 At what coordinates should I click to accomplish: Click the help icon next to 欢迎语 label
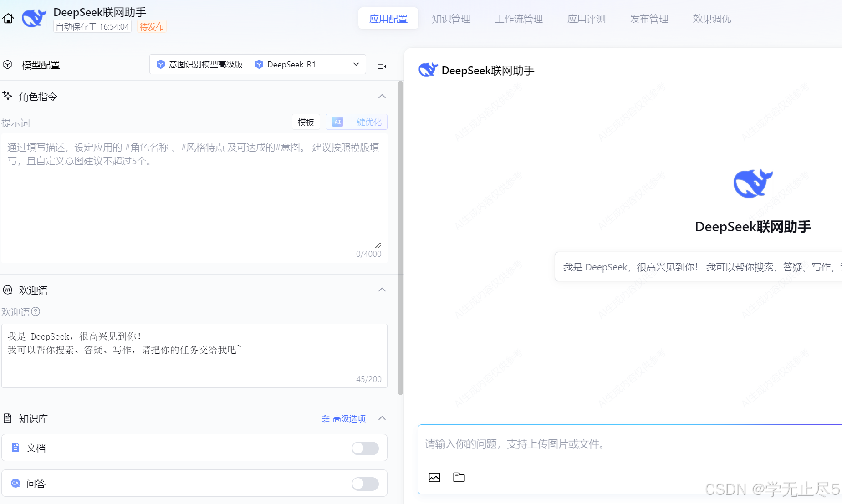click(x=36, y=311)
